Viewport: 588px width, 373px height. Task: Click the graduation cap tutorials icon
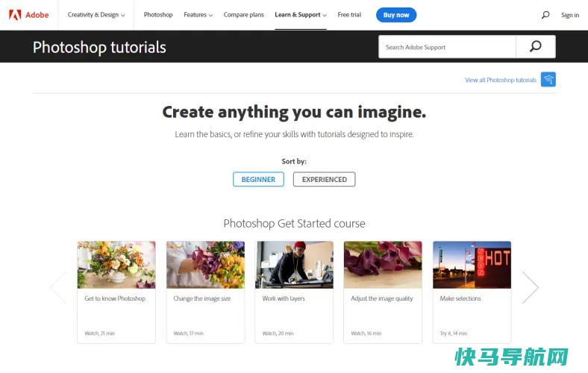point(548,80)
